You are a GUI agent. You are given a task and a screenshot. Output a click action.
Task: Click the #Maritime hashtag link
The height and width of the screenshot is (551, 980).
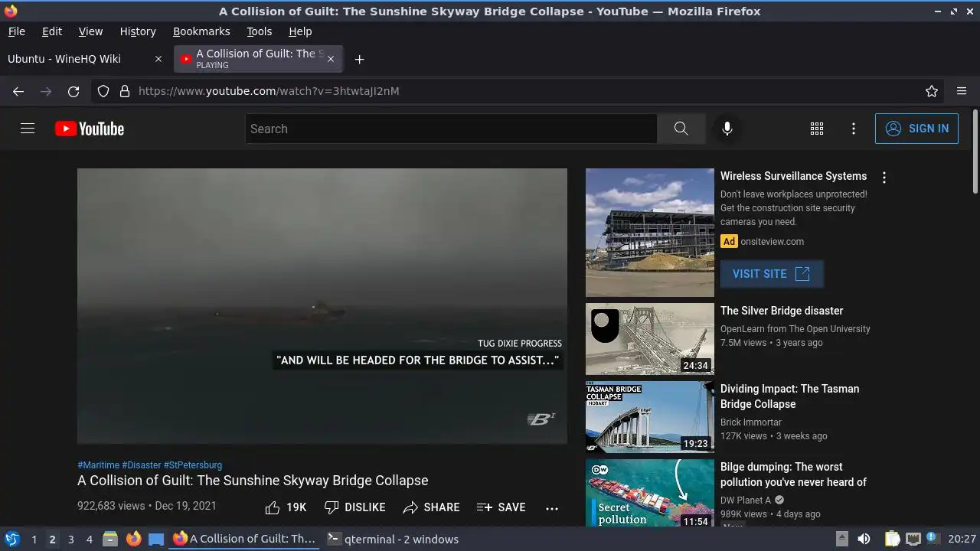(98, 465)
